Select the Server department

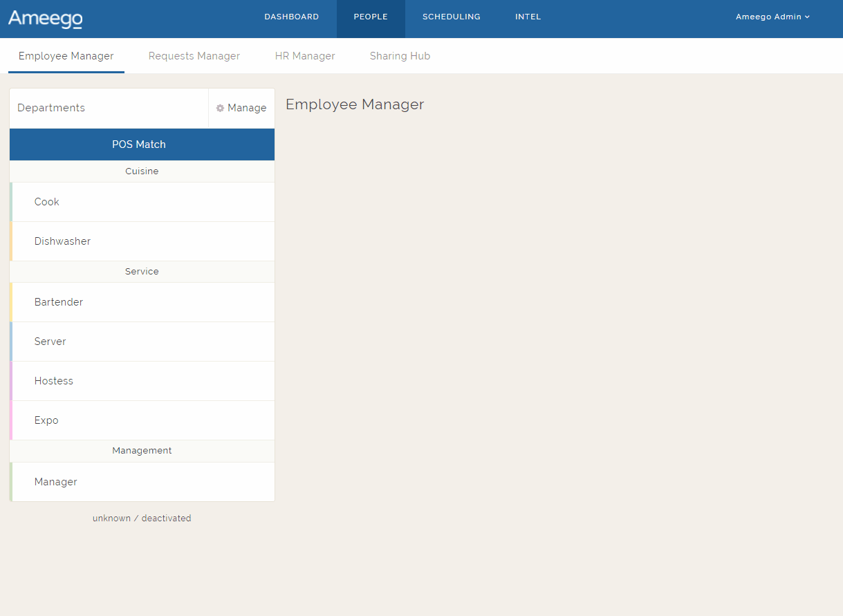(x=50, y=342)
